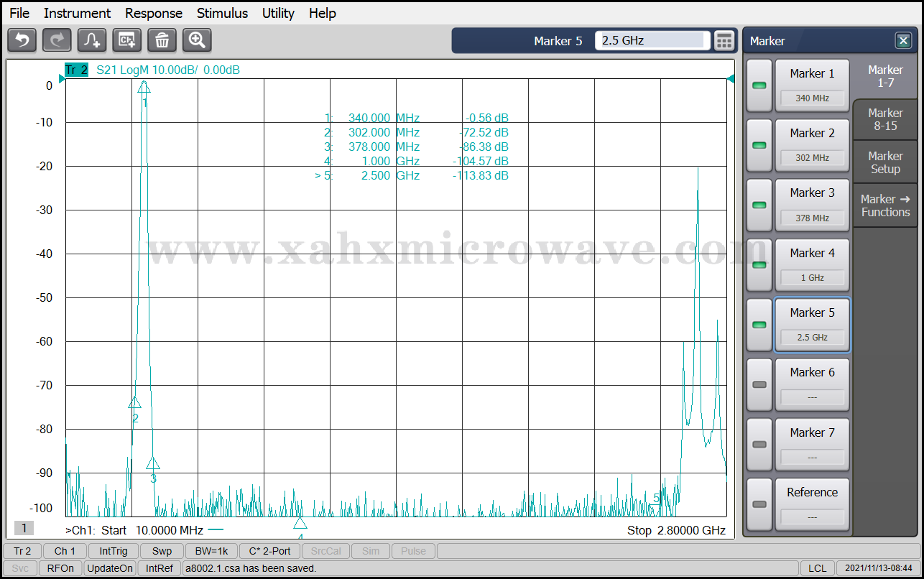Add a new trace icon
The image size is (924, 579).
click(x=92, y=40)
